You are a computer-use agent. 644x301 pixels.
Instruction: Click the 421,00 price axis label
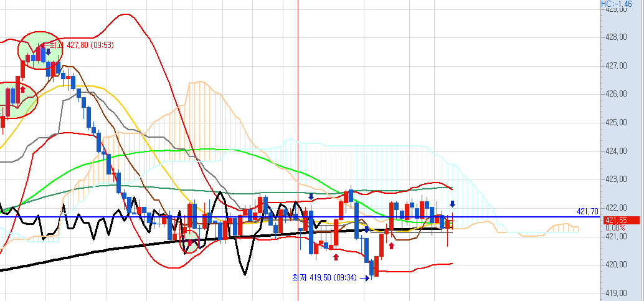tap(617, 236)
